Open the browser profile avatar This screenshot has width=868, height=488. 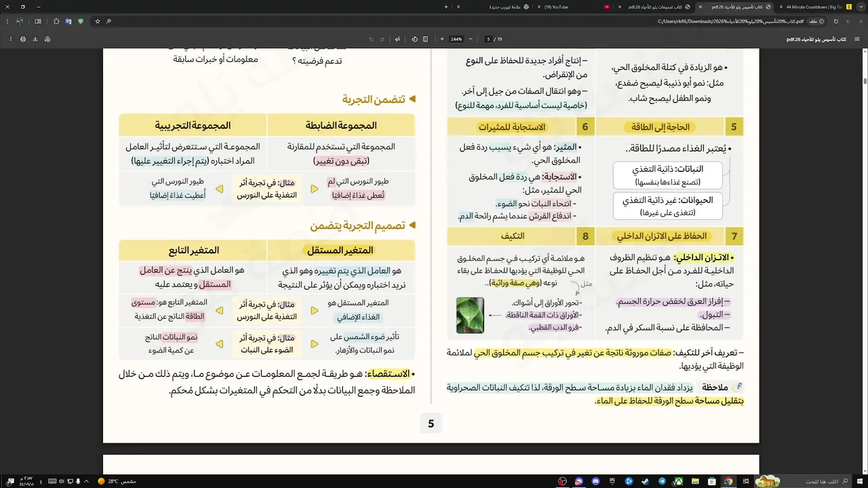(x=20, y=21)
